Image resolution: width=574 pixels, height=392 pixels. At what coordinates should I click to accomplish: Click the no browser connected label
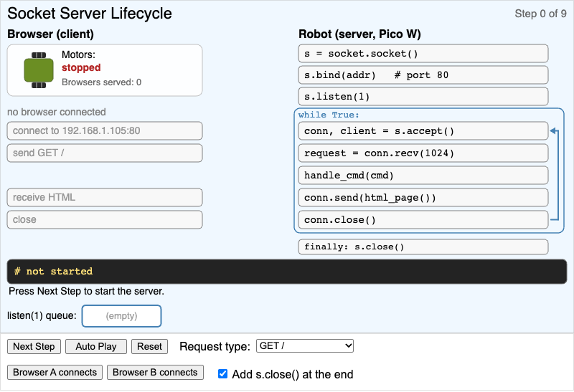point(57,112)
